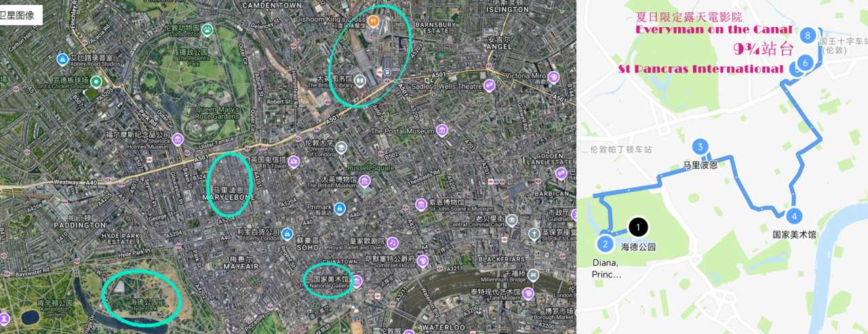Open the Liberty London shopping marker
868x334 pixels.
coord(287,233)
